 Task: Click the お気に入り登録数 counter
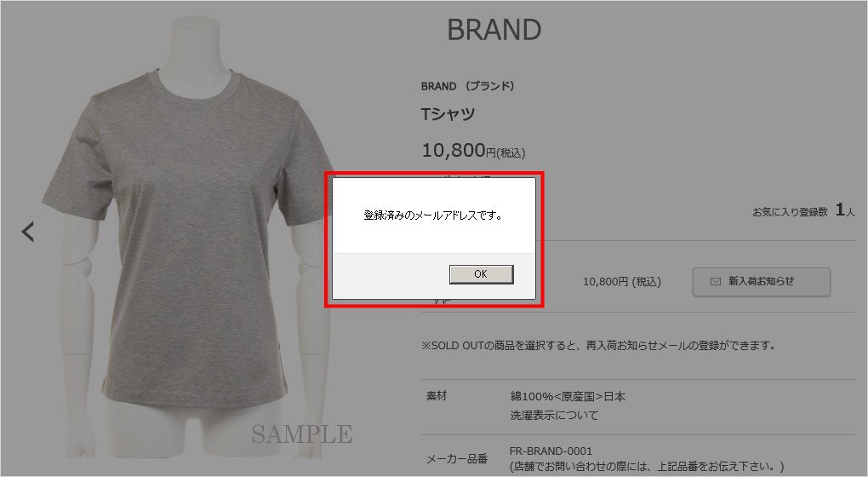[x=803, y=210]
